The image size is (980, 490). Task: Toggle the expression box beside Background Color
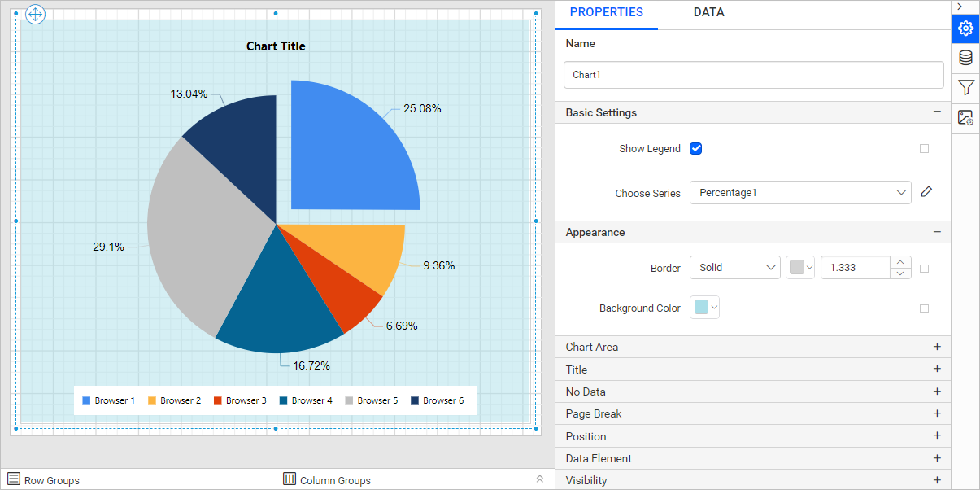pos(924,308)
